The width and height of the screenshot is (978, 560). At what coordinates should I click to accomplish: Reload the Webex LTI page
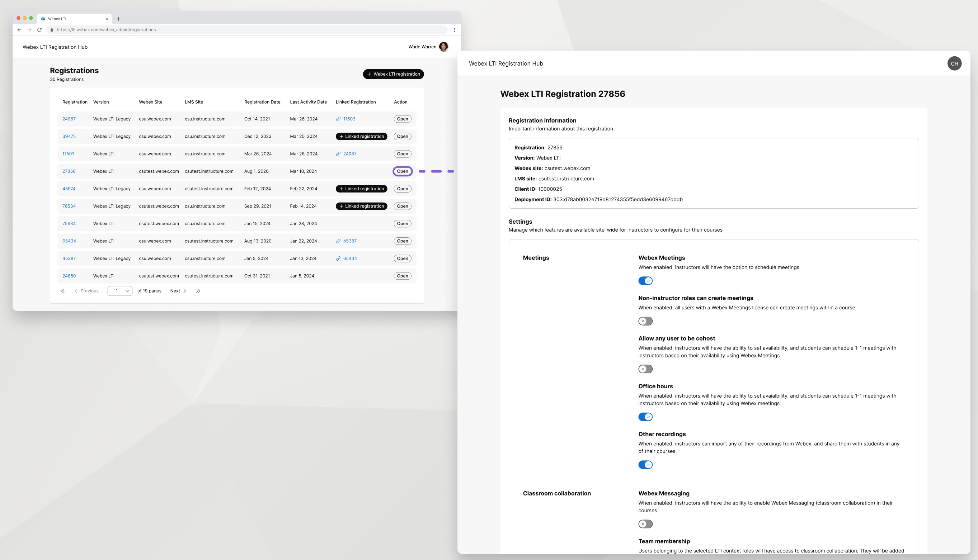point(39,30)
